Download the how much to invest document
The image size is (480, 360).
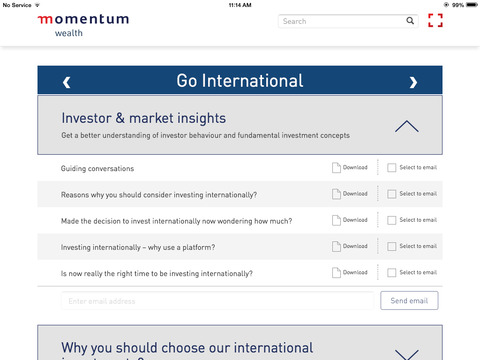coord(350,220)
